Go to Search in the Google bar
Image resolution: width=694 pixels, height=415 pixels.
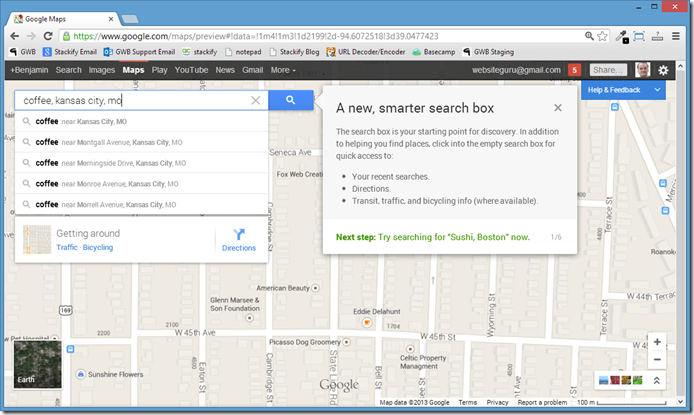pos(69,70)
